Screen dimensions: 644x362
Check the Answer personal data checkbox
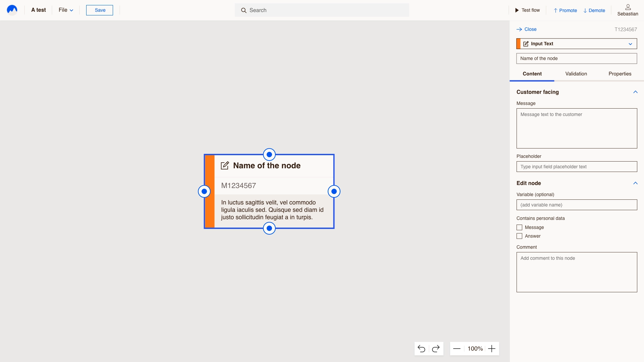[x=520, y=236]
